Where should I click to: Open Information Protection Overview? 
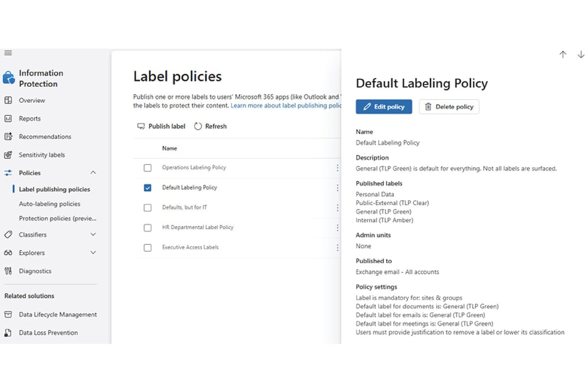coord(32,100)
